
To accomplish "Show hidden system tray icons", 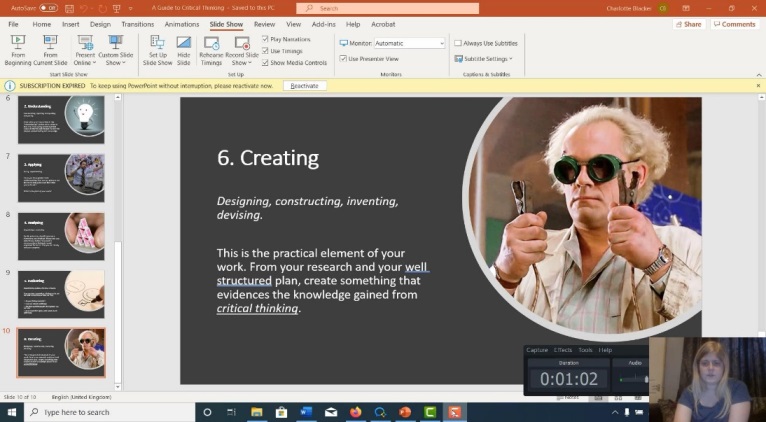I will (615, 412).
